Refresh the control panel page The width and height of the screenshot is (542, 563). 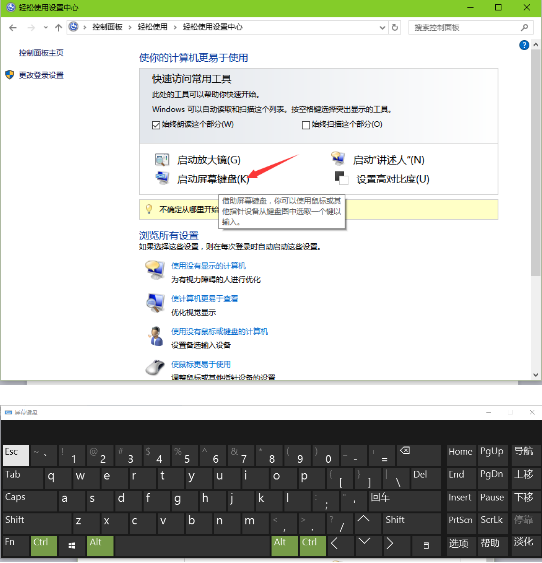[395, 28]
